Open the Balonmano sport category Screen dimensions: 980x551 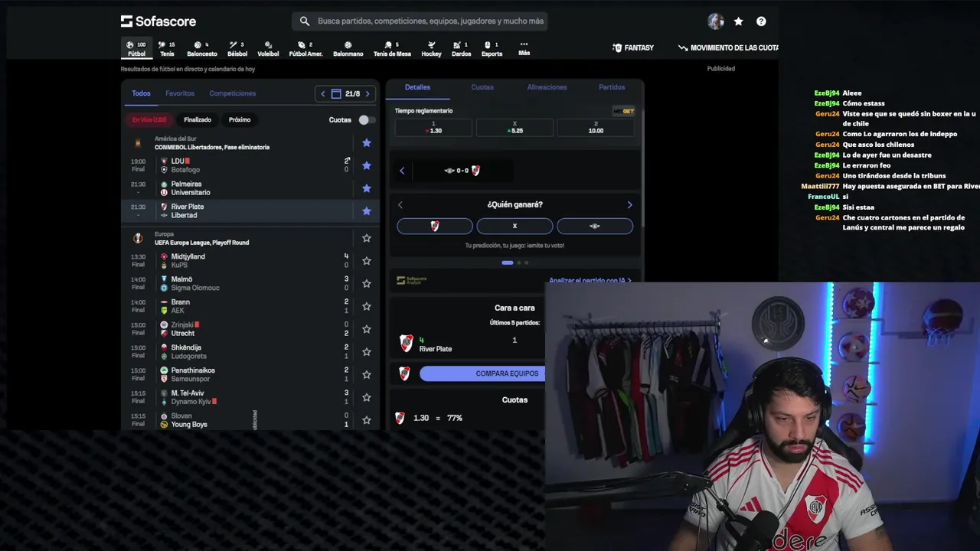tap(348, 48)
